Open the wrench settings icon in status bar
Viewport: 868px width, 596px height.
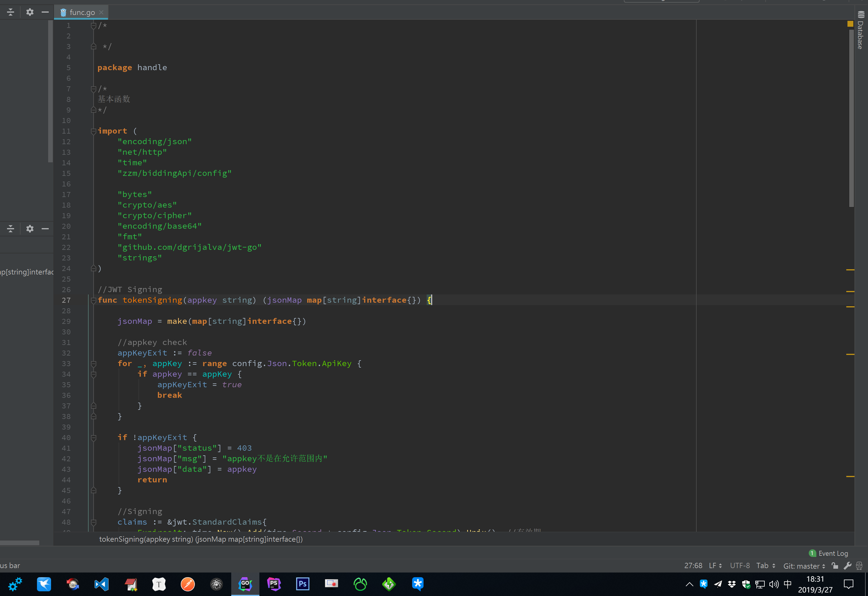coord(847,566)
